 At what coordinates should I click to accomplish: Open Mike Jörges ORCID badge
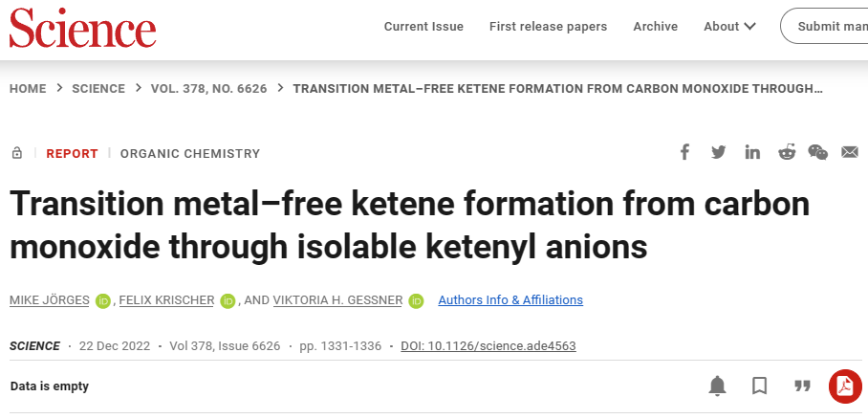point(103,301)
